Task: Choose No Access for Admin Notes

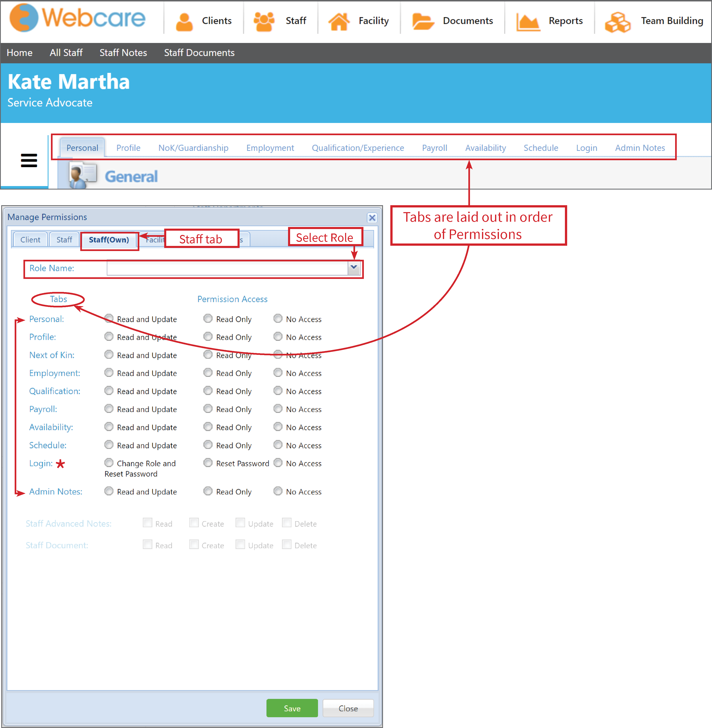Action: click(x=278, y=491)
